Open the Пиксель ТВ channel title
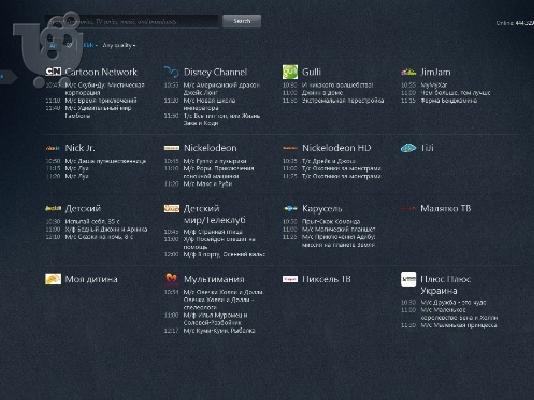 tap(326, 279)
